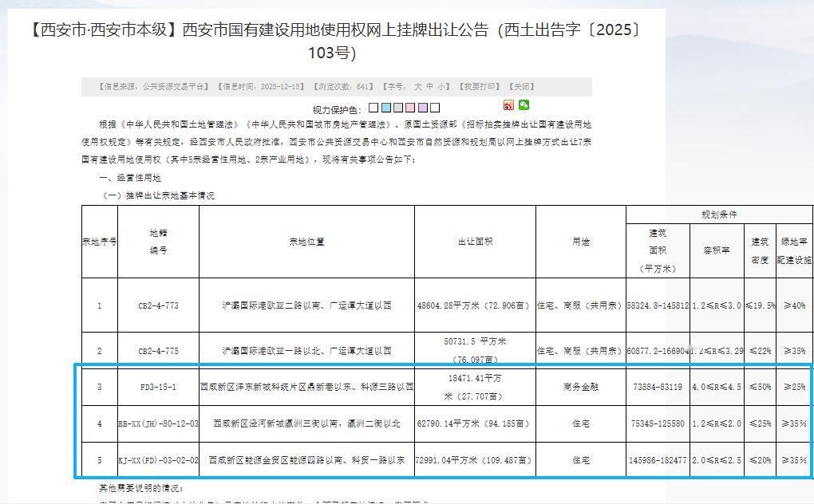Click the 我要打印 print link
814x504 pixels.
(x=480, y=86)
